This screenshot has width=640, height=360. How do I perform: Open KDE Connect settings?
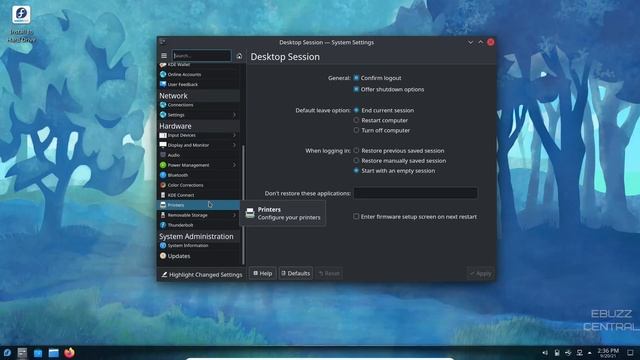[x=199, y=195]
